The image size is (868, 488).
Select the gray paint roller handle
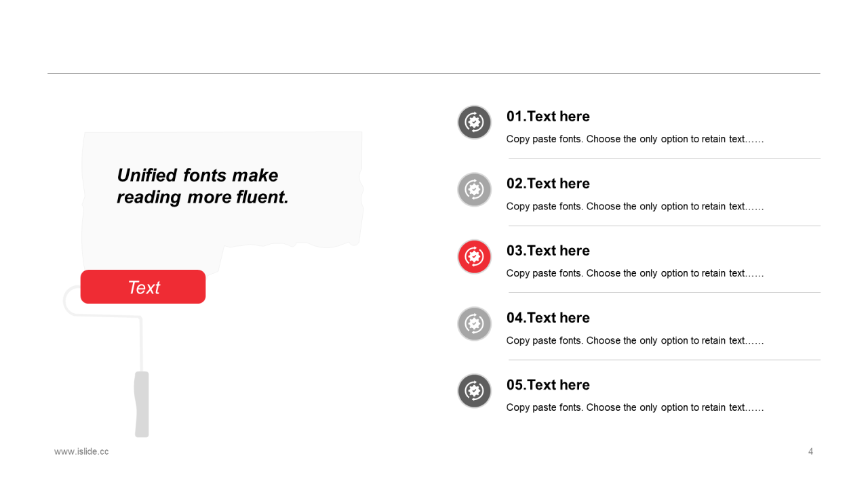[x=142, y=404]
